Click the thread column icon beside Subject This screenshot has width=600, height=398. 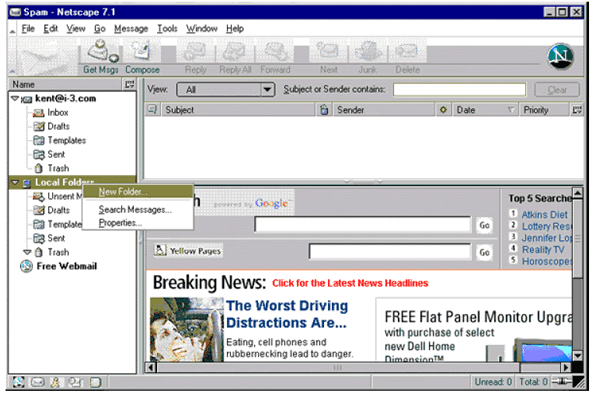pyautogui.click(x=152, y=110)
